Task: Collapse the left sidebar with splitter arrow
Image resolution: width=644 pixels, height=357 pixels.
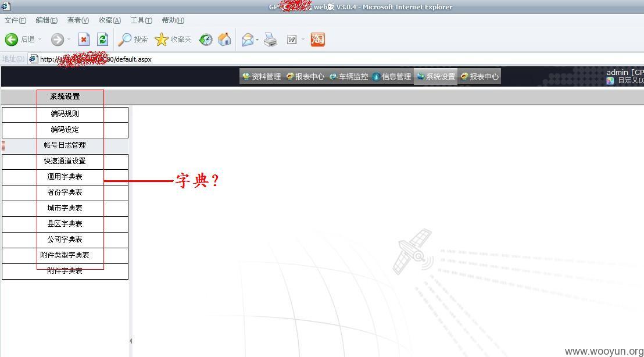Action: point(131,341)
